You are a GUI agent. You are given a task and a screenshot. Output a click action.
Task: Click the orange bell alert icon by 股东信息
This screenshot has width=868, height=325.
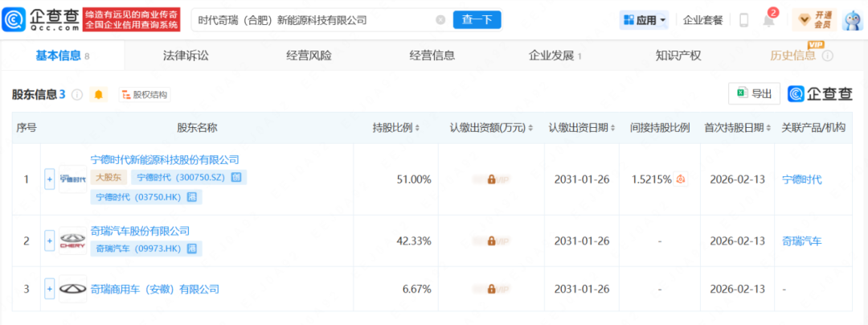point(99,95)
